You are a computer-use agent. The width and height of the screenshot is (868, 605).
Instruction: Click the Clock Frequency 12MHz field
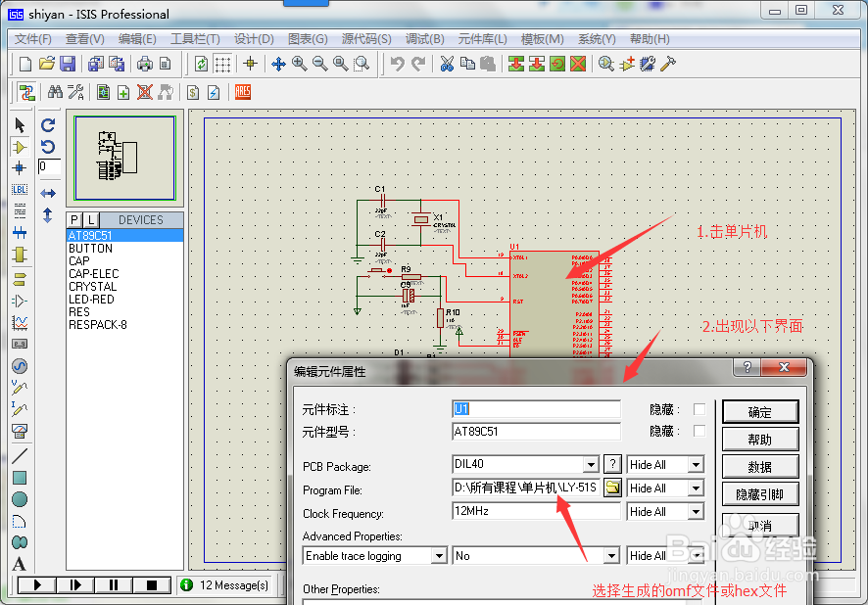pyautogui.click(x=536, y=511)
